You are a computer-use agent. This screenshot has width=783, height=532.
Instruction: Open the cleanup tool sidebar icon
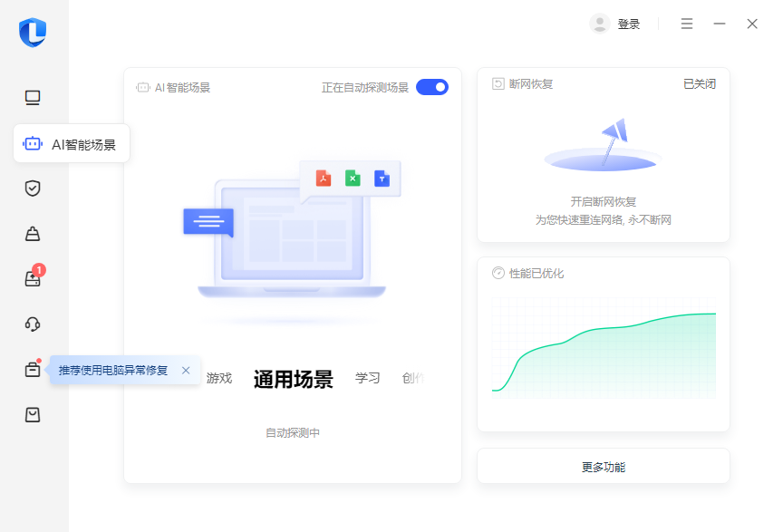[x=33, y=234]
